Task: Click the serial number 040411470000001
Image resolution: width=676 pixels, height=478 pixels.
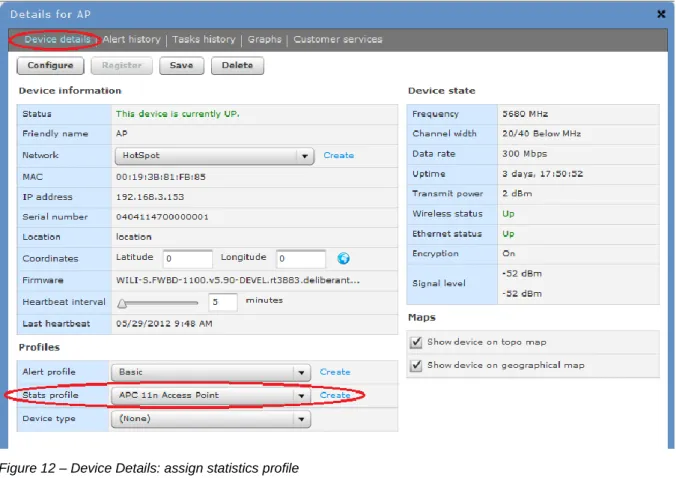Action: tap(162, 217)
